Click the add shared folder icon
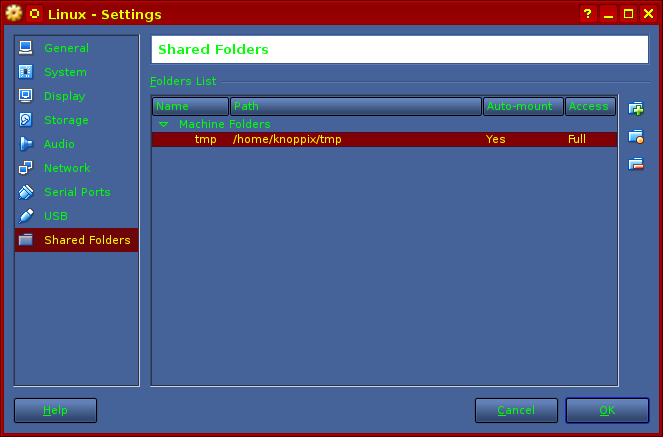Image resolution: width=663 pixels, height=437 pixels. (636, 109)
